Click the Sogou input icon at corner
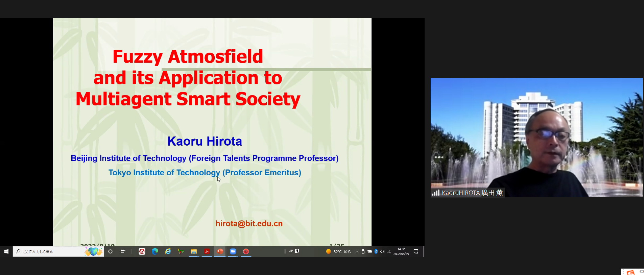The width and height of the screenshot is (644, 275). point(631,272)
